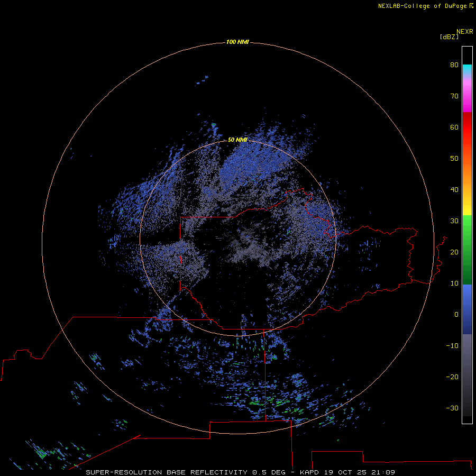The image size is (476, 476).
Task: Click the green segment of color bar
Action: (x=467, y=251)
